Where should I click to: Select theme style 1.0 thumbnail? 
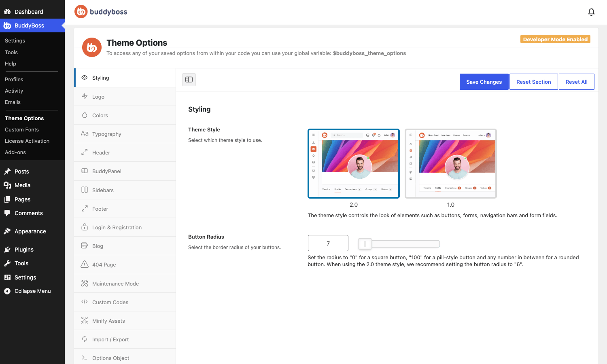tap(451, 163)
